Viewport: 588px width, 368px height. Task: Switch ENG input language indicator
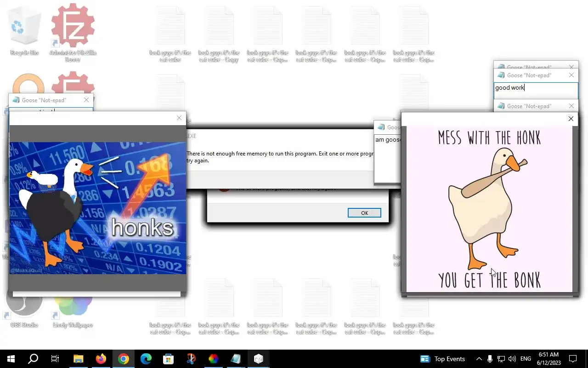pyautogui.click(x=526, y=359)
